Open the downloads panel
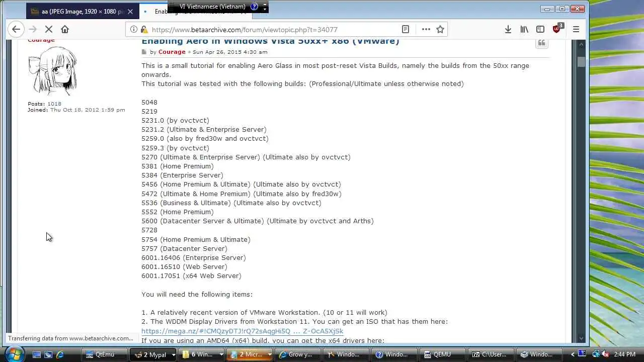This screenshot has width=644, height=362. [x=508, y=29]
